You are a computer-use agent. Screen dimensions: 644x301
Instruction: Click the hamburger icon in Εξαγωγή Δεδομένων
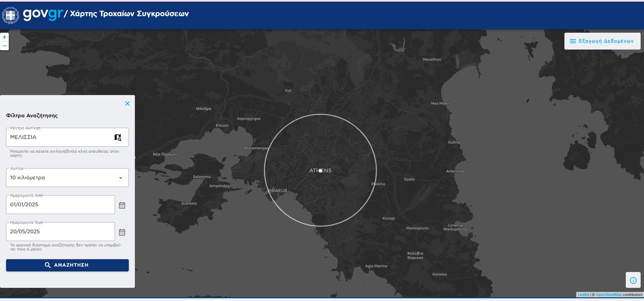click(x=573, y=41)
